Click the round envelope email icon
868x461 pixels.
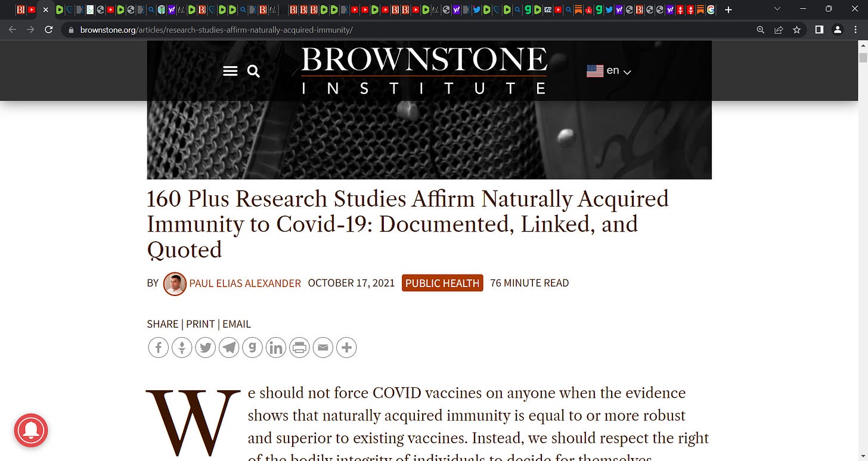click(x=323, y=347)
